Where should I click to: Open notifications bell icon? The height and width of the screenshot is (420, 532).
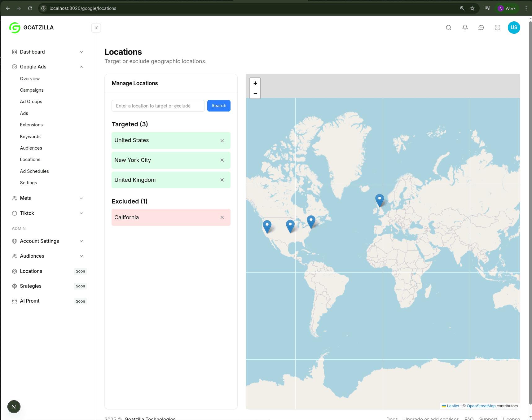[465, 28]
